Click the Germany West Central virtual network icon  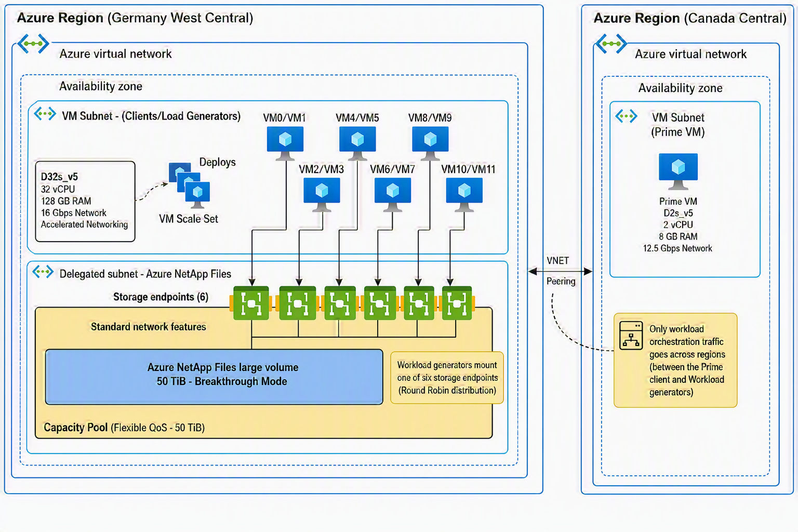33,44
